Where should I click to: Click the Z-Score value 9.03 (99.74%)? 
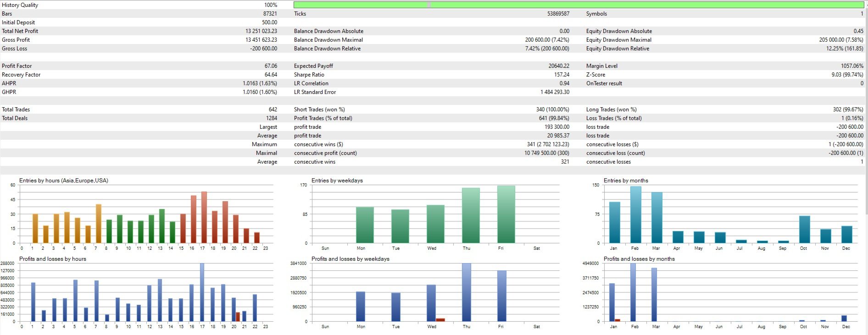847,75
